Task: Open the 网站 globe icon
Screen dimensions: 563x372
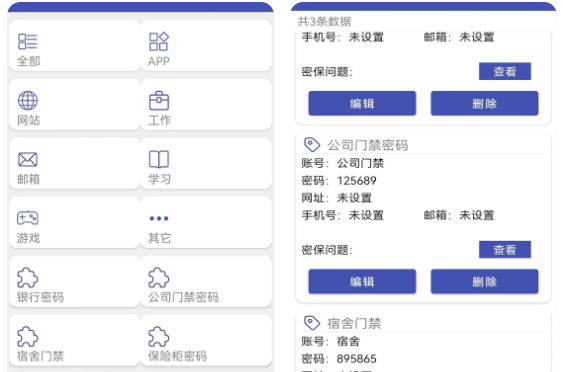Action: click(x=28, y=101)
